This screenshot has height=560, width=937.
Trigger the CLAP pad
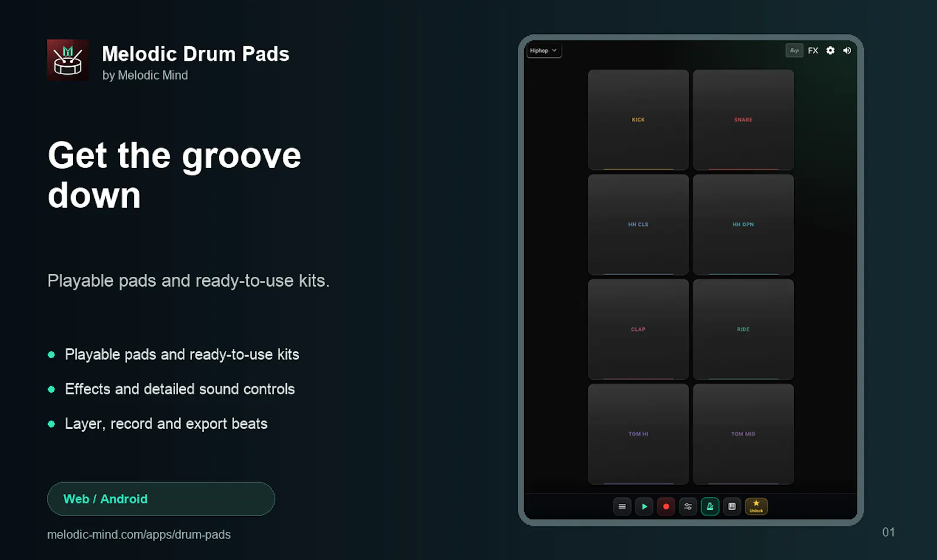(x=638, y=329)
